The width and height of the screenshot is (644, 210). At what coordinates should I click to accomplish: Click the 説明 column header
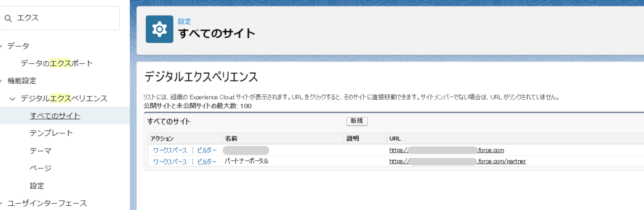353,138
